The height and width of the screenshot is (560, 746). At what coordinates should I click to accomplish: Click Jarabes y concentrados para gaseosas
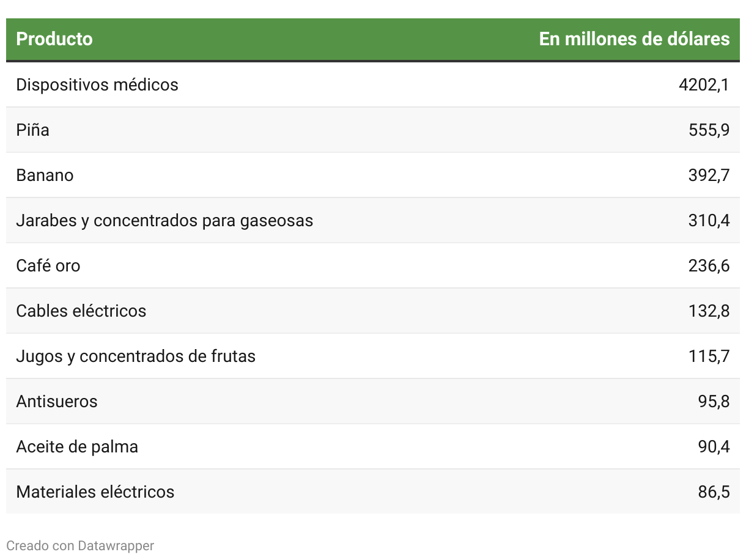click(164, 220)
